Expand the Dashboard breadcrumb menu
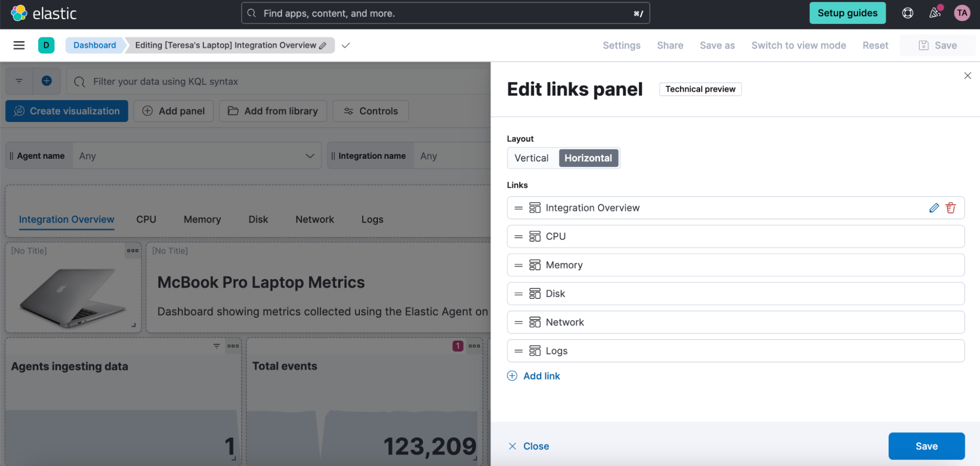This screenshot has width=980, height=466. (94, 45)
